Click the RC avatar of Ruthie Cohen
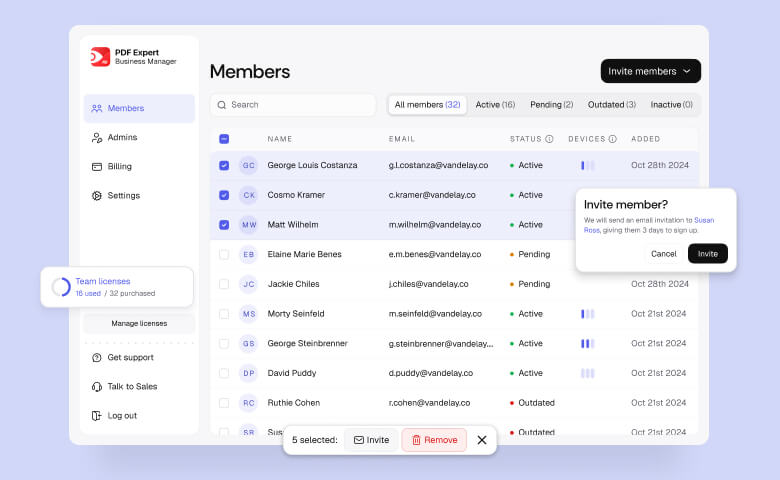This screenshot has width=780, height=480. [249, 403]
